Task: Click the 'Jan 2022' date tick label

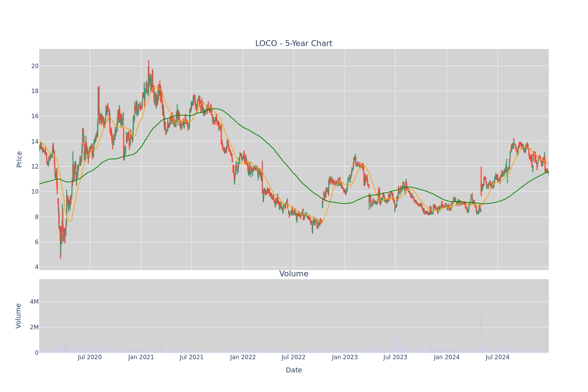Action: [x=243, y=357]
